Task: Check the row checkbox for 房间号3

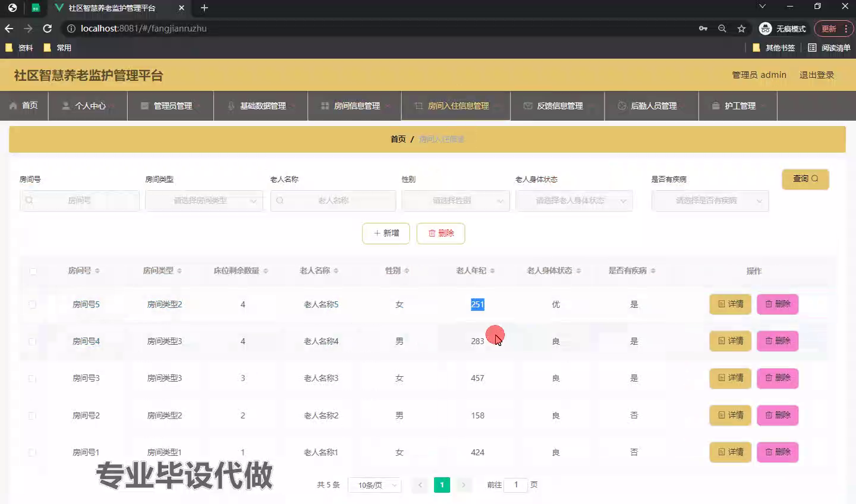Action: tap(32, 378)
